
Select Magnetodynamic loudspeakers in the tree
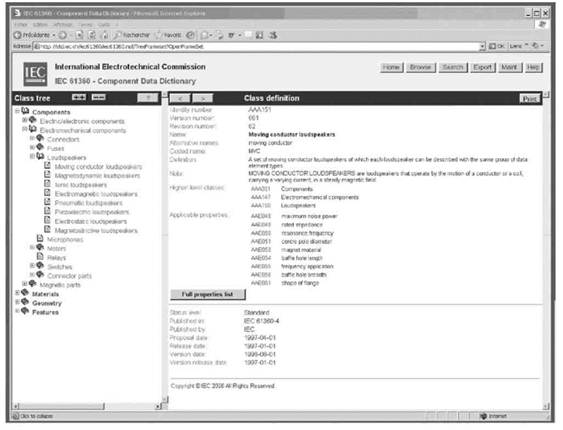[x=97, y=176]
